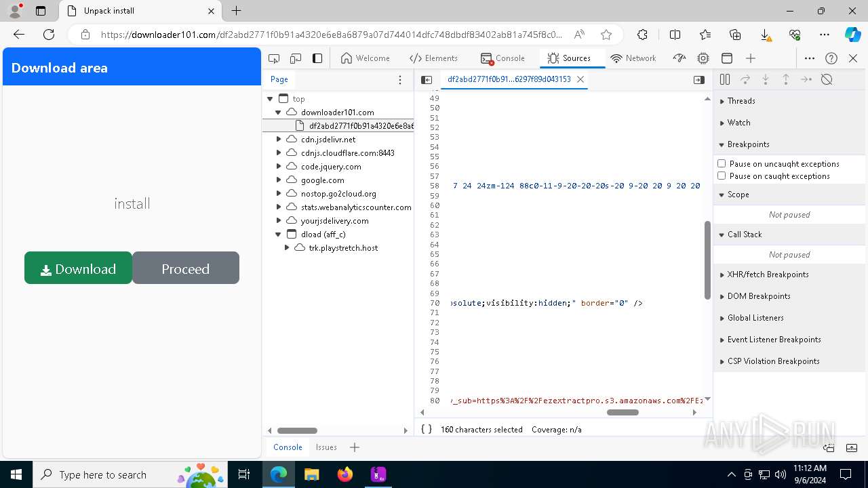Select df2abd2771f0b91a file in navigator
The height and width of the screenshot is (488, 868).
[x=338, y=125]
